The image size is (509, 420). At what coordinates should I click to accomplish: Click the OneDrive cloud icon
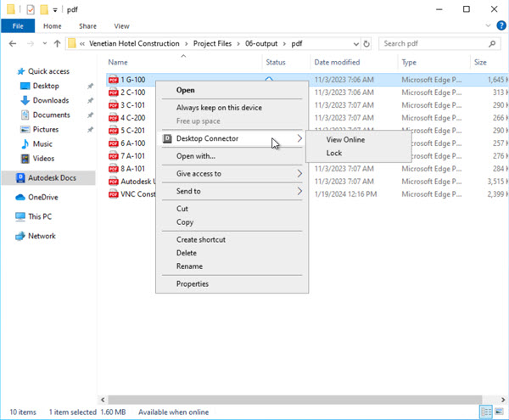point(20,198)
